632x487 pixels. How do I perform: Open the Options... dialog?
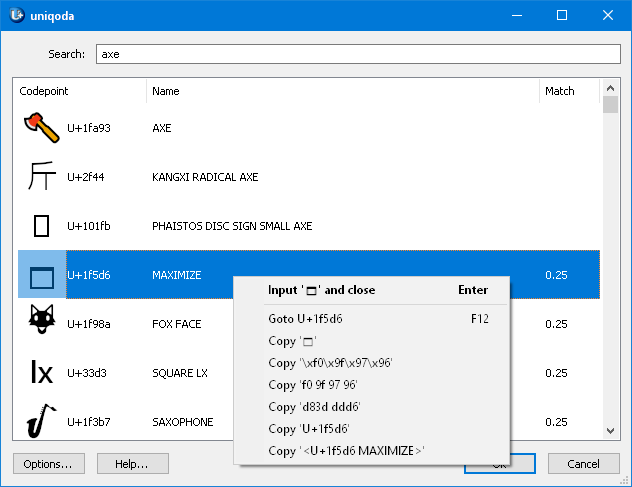click(x=48, y=464)
